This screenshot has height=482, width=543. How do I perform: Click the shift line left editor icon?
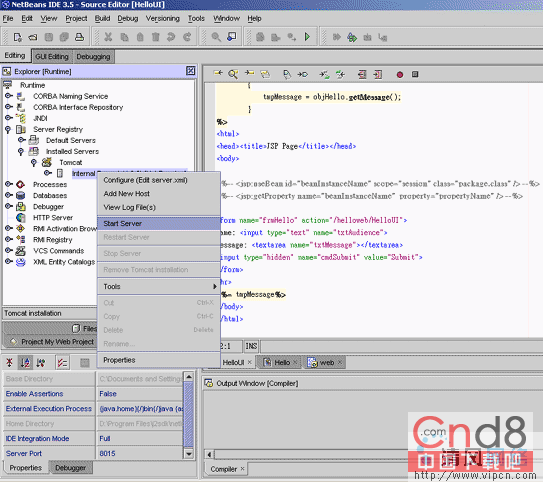[x=362, y=74]
